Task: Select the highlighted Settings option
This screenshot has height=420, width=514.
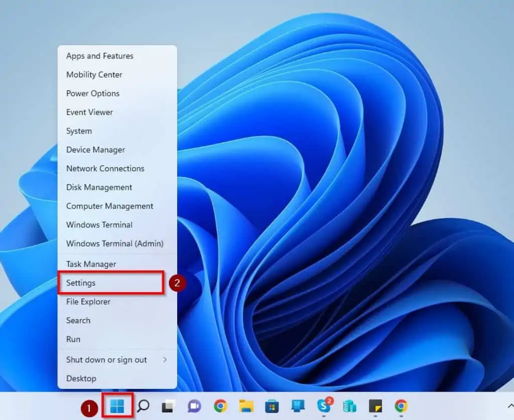Action: [81, 283]
